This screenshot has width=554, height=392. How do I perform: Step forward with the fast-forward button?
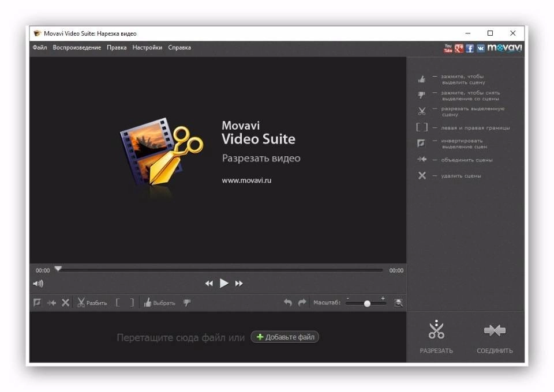(x=239, y=283)
